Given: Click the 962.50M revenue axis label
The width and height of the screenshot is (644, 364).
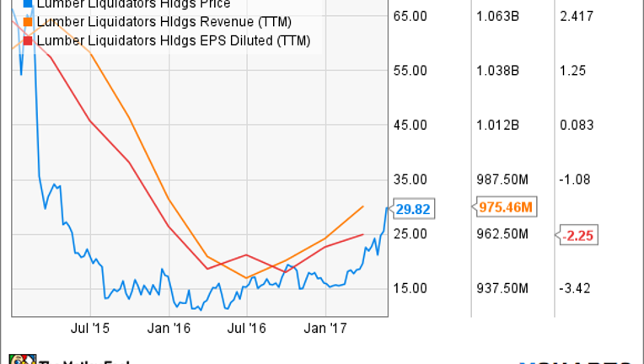Looking at the screenshot, I should (502, 234).
